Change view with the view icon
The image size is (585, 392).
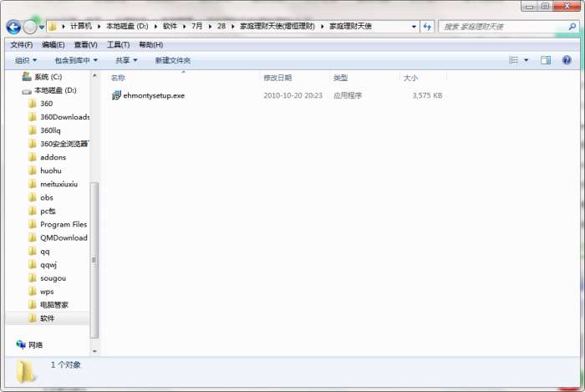pos(514,60)
